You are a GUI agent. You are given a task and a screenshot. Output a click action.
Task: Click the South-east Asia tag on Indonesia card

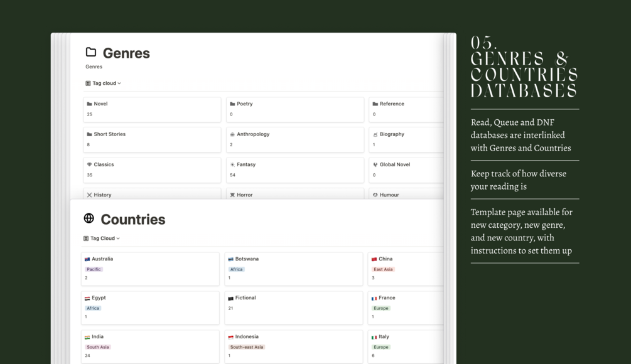pos(247,347)
